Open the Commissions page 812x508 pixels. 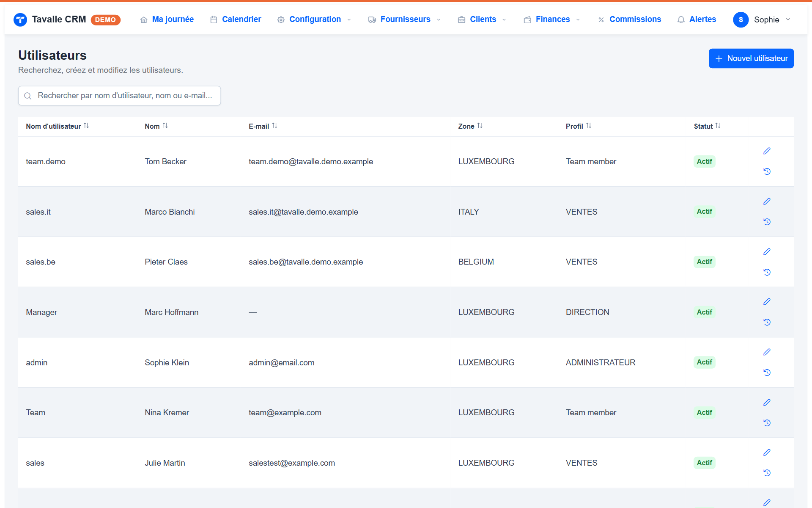coord(629,19)
